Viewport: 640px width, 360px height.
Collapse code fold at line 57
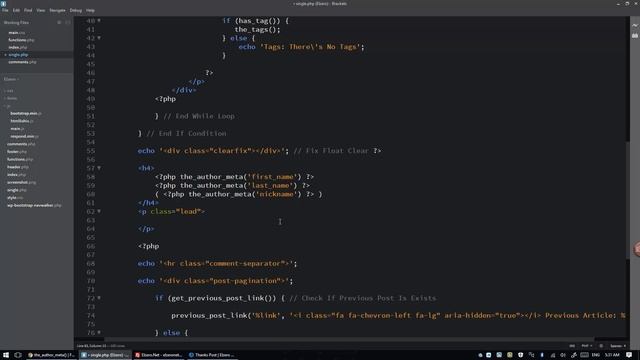click(99, 168)
